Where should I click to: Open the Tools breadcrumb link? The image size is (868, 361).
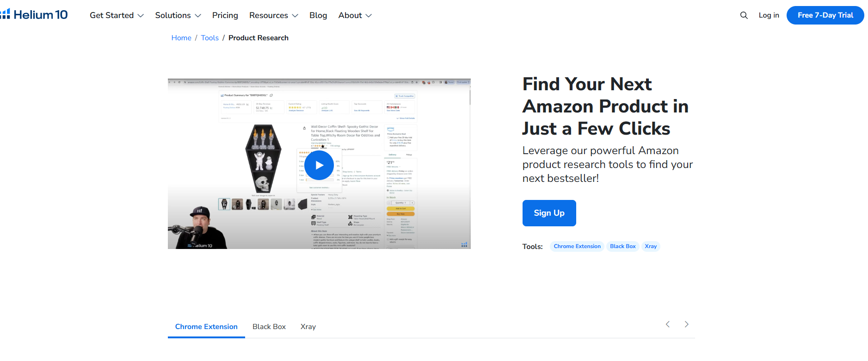[x=209, y=38]
